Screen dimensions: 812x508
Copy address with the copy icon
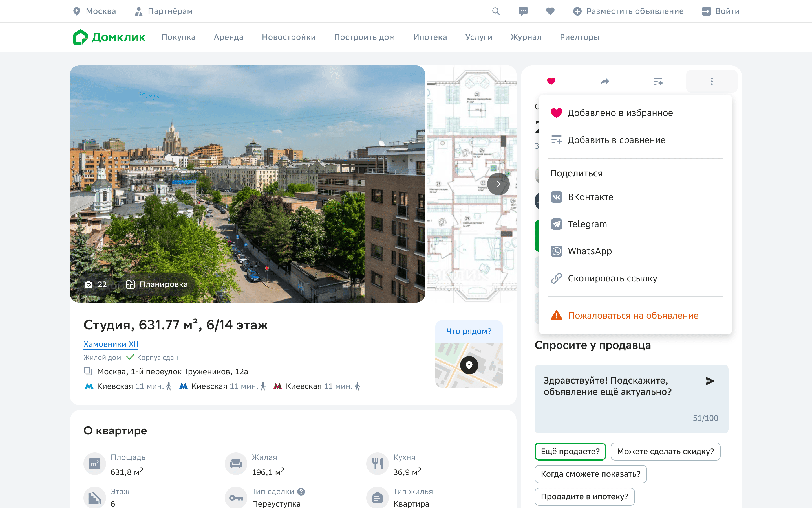[88, 371]
